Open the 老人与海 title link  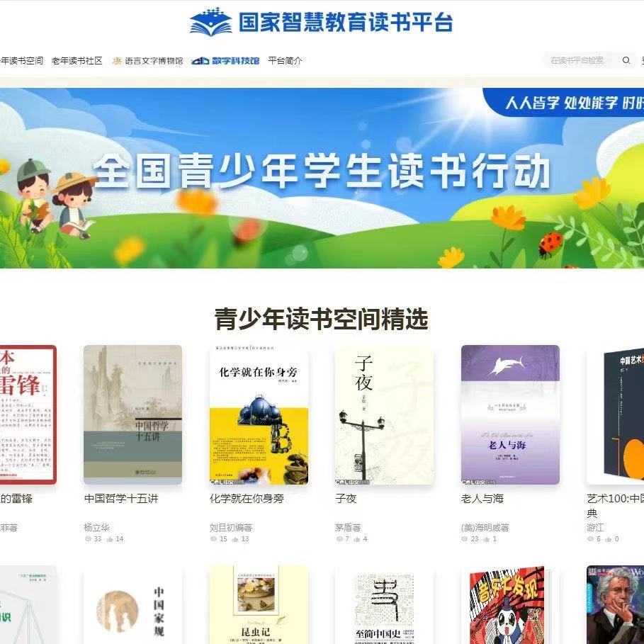tap(482, 498)
